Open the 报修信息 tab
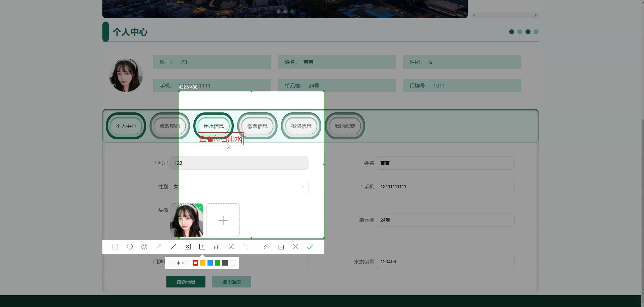This screenshot has height=307, width=644. (x=301, y=126)
